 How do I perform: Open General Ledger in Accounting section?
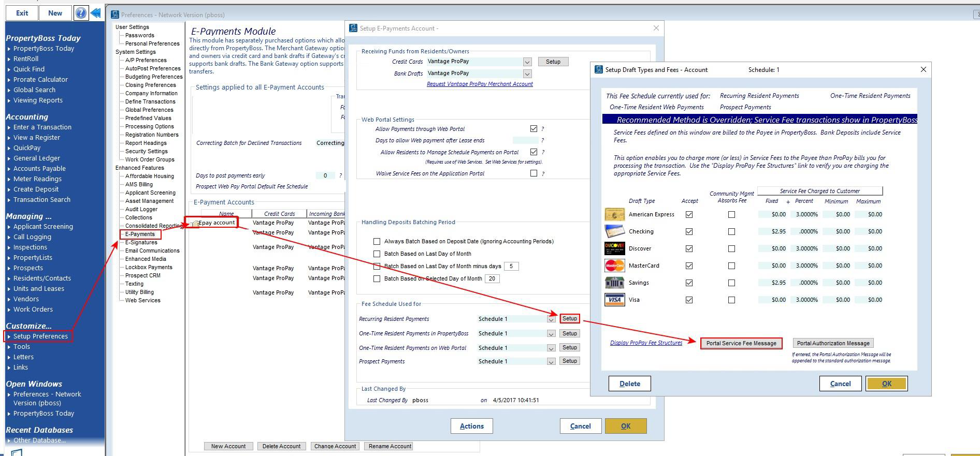(x=37, y=158)
